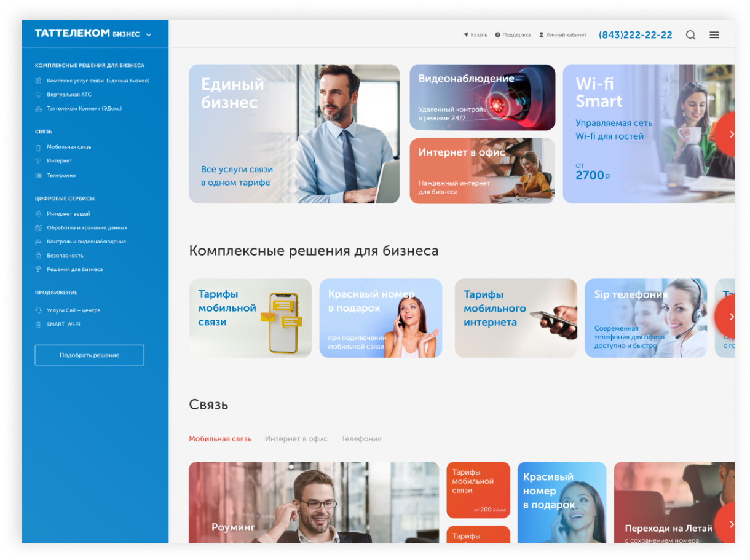The image size is (750, 560).
Task: Click the Поддержка question icon
Action: [x=498, y=35]
